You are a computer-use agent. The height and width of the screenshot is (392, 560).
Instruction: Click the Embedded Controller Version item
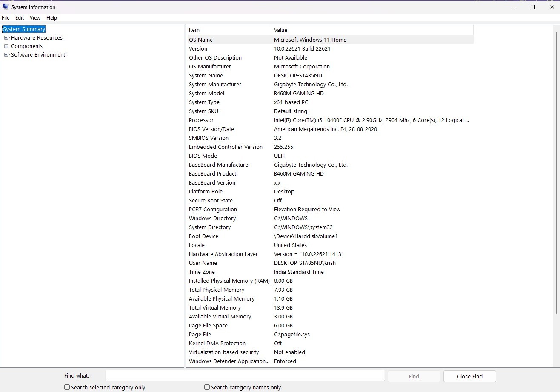pos(226,147)
